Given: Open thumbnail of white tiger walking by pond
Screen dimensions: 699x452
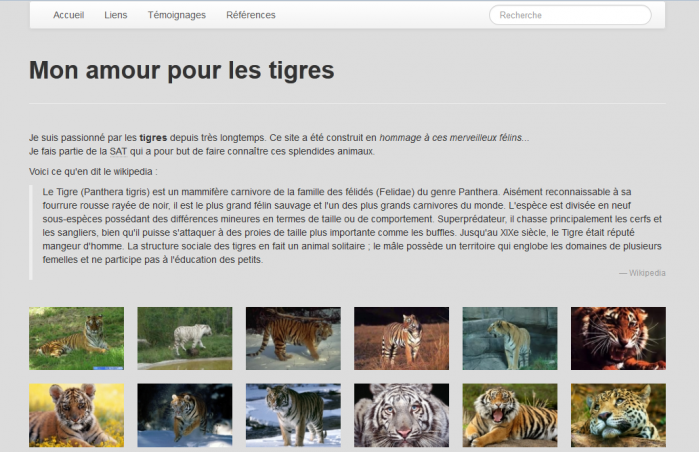Looking at the screenshot, I should click(x=185, y=338).
